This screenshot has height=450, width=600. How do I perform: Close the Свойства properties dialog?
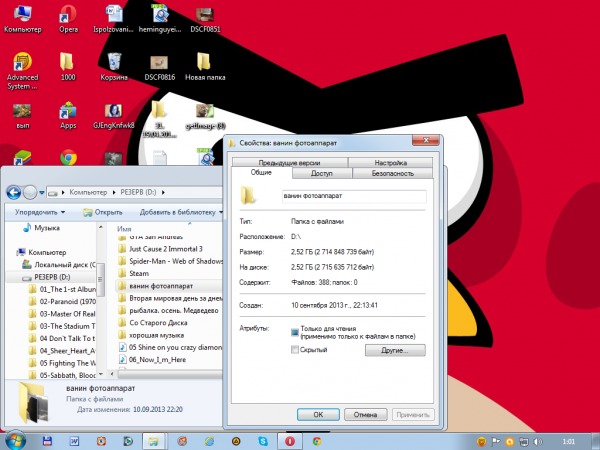click(426, 140)
